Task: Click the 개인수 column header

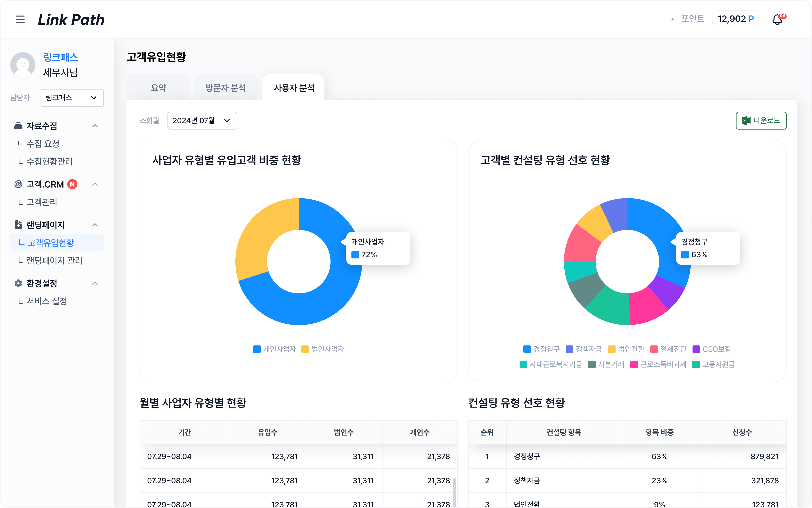Action: (x=420, y=432)
